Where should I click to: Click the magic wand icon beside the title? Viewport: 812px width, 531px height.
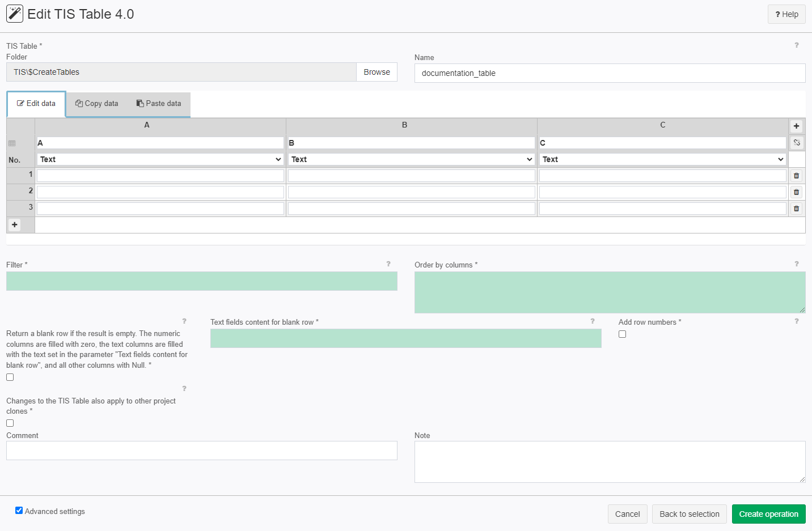(15, 14)
